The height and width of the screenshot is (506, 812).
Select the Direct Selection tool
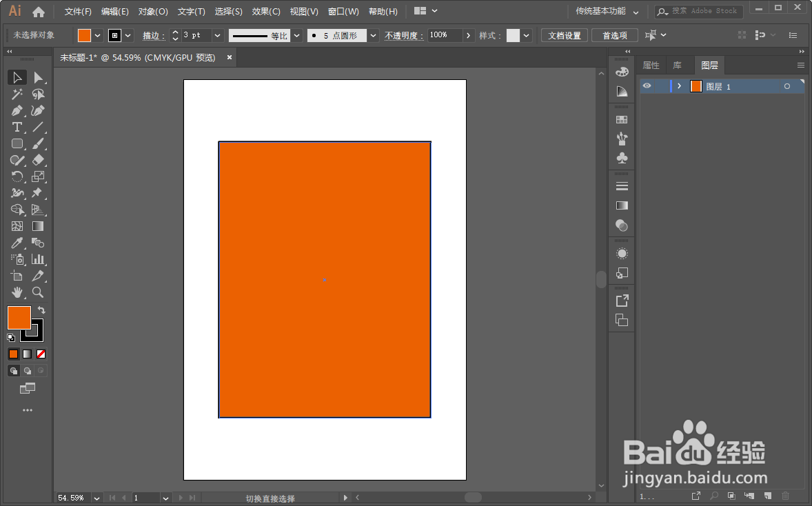[38, 78]
